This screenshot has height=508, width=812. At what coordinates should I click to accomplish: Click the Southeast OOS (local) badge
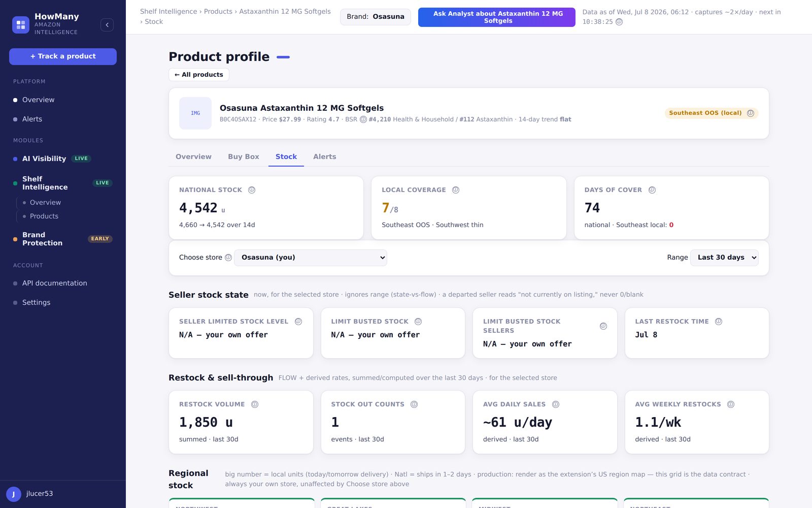click(x=712, y=113)
